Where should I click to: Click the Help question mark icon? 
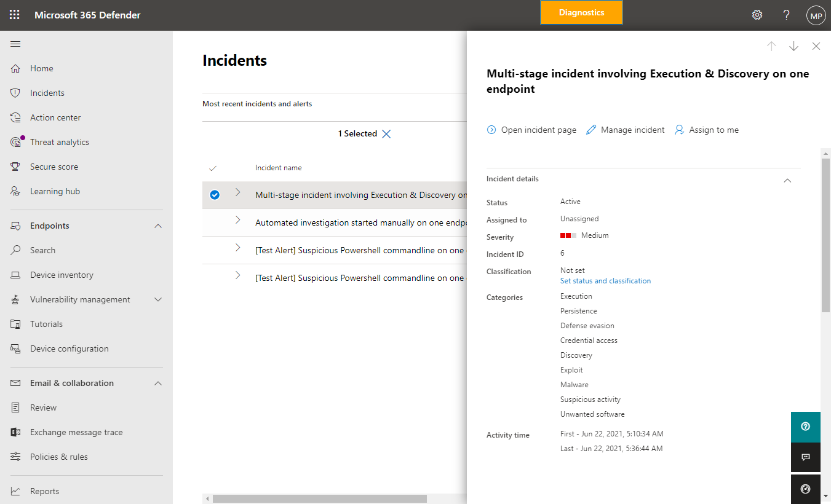(x=786, y=15)
